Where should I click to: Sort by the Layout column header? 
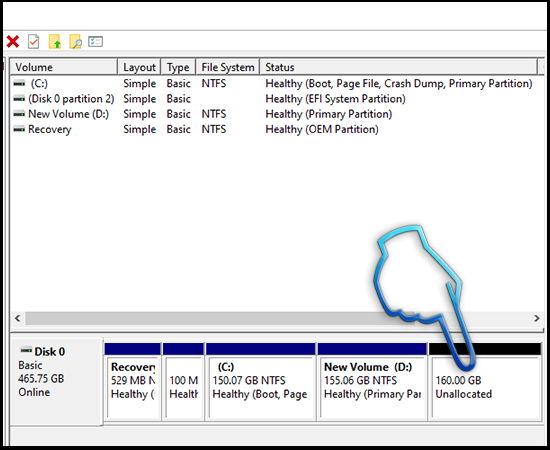(139, 67)
